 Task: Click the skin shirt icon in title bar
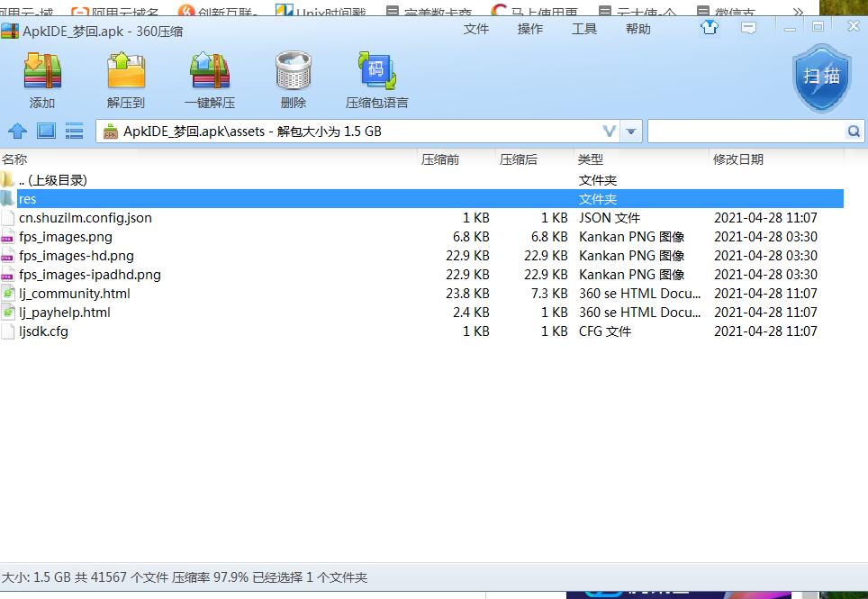[710, 28]
